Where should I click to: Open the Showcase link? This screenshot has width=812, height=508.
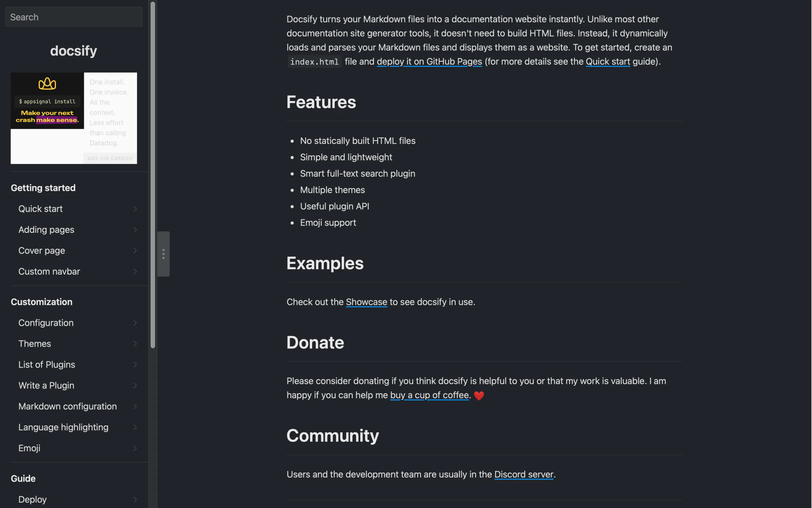click(x=366, y=302)
